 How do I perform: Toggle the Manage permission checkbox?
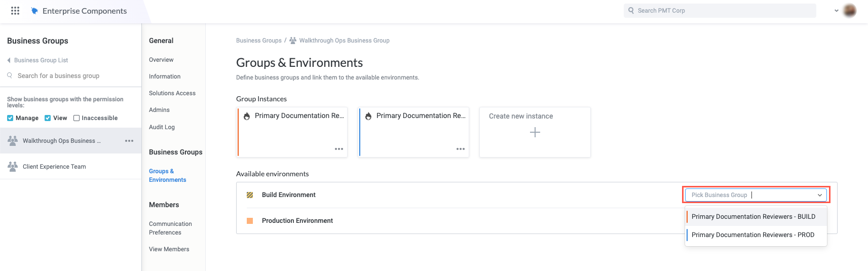pos(10,118)
